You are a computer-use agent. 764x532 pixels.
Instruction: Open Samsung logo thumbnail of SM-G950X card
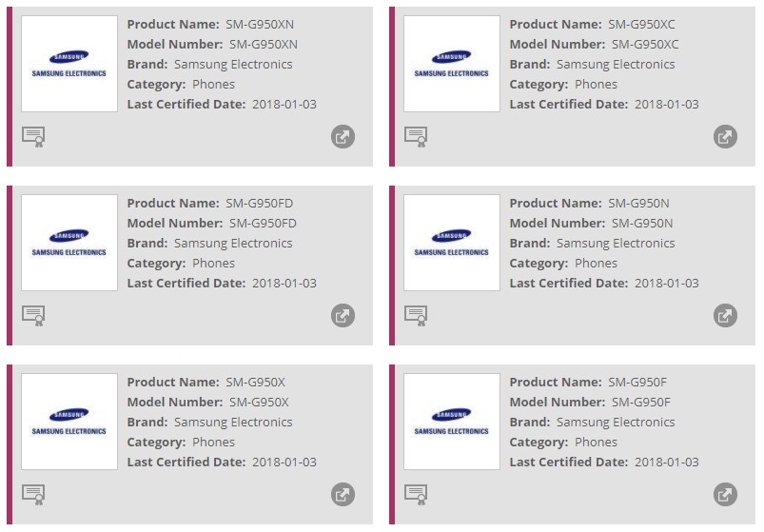(69, 422)
